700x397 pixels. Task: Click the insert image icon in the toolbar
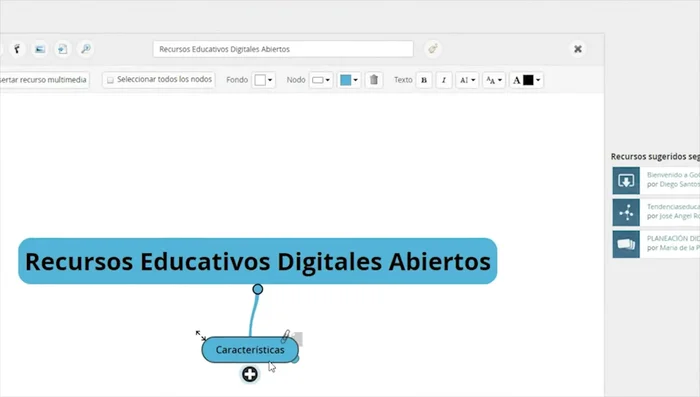point(40,49)
